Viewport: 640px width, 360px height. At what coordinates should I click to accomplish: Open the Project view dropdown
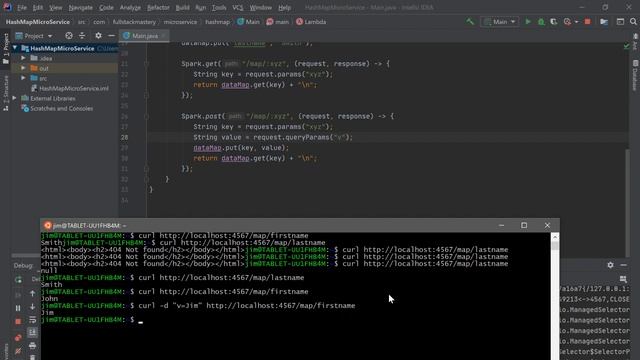click(34, 36)
